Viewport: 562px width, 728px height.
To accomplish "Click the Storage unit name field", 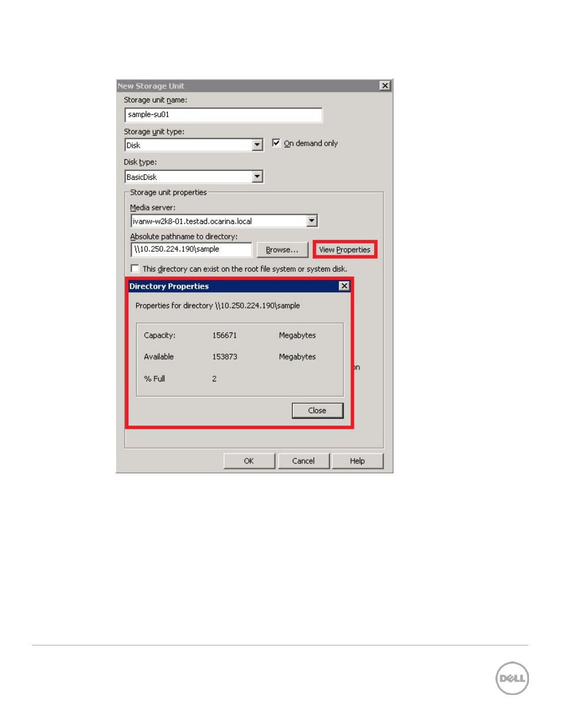I will [223, 115].
